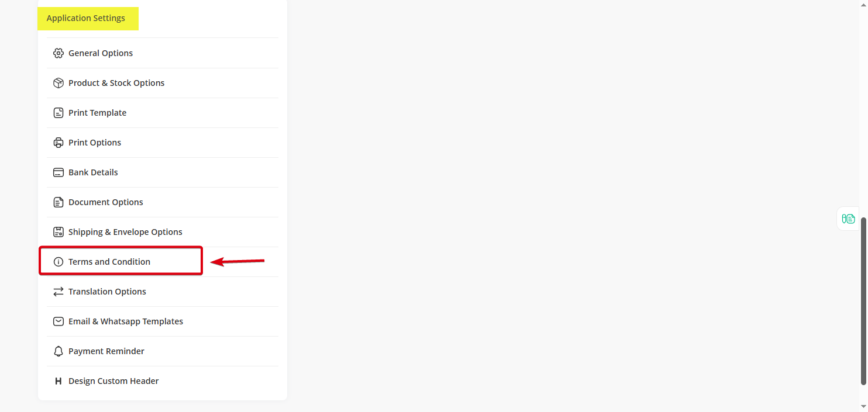Click the Document Options file icon

(58, 202)
